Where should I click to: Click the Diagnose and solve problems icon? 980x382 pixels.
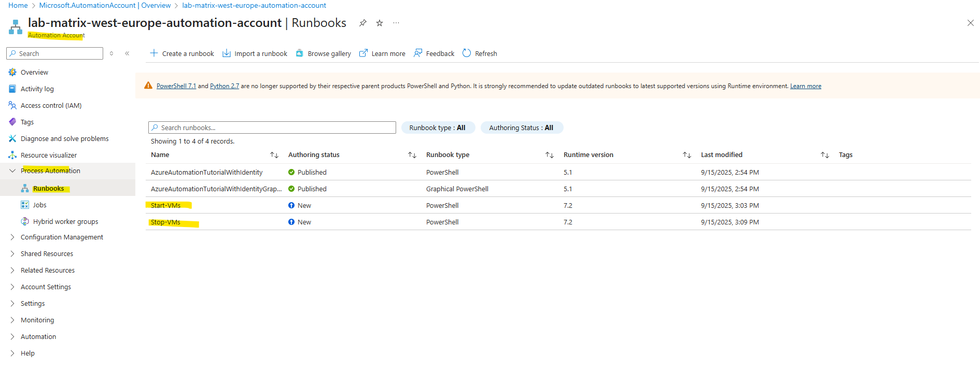click(12, 138)
